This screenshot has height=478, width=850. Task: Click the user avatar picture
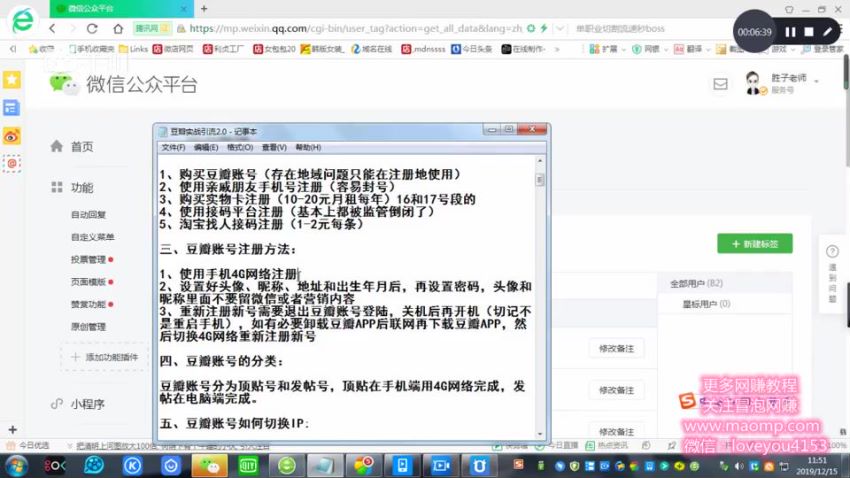754,83
